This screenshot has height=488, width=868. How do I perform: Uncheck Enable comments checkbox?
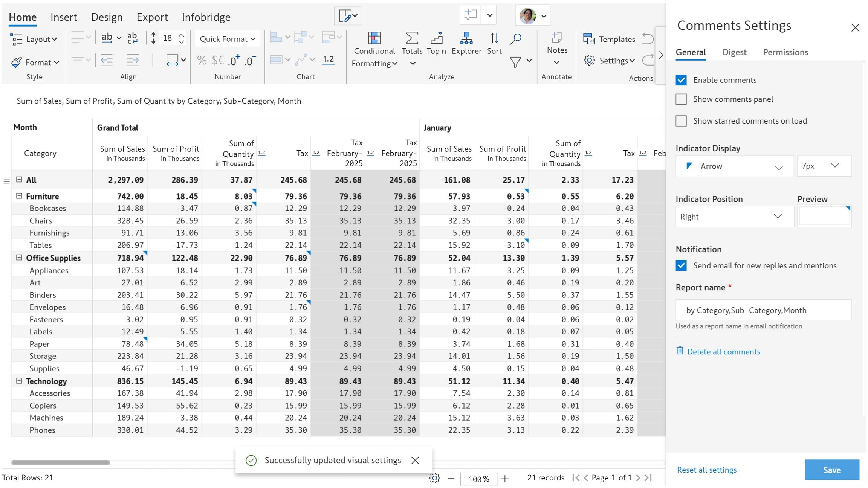[x=681, y=80]
